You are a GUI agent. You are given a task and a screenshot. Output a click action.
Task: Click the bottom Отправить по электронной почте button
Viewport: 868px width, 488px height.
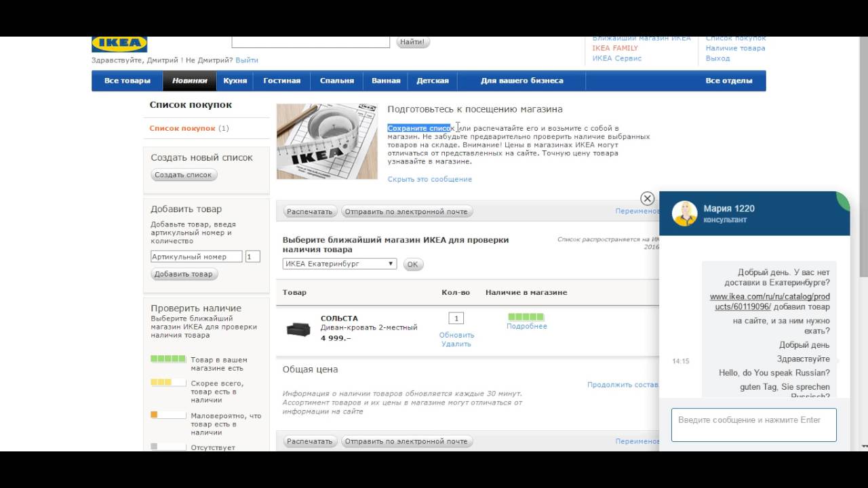[406, 441]
